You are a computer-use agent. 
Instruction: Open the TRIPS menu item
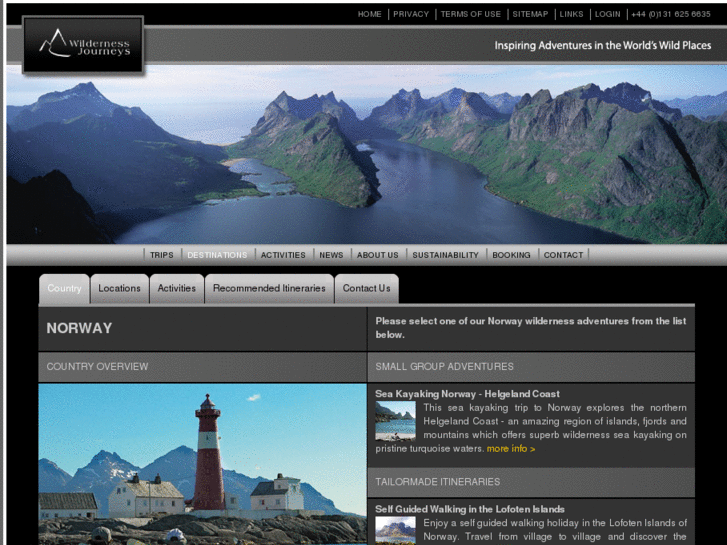[x=161, y=255]
